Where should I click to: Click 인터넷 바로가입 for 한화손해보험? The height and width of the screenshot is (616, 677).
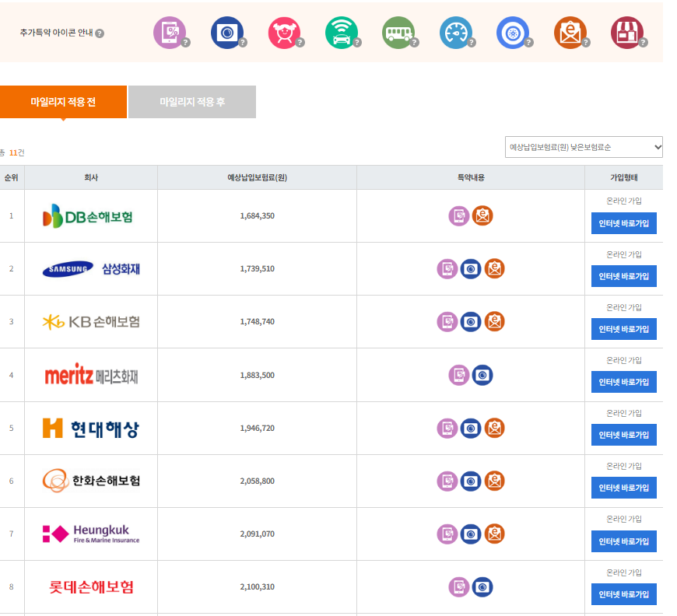pyautogui.click(x=624, y=488)
